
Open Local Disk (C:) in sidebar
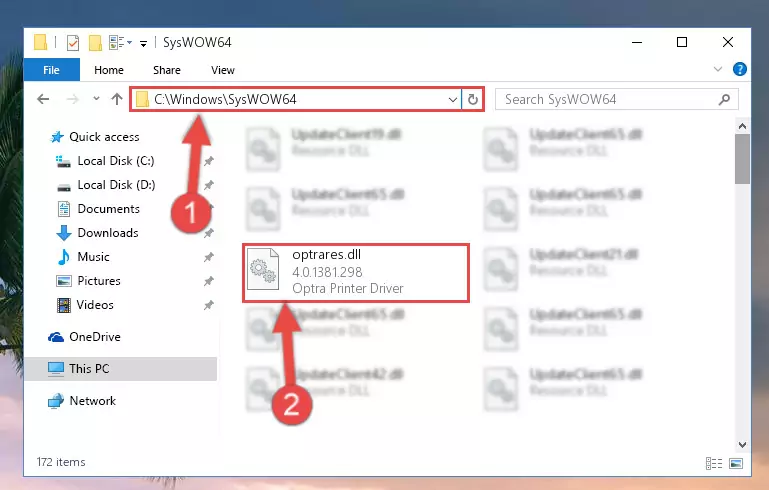[116, 161]
